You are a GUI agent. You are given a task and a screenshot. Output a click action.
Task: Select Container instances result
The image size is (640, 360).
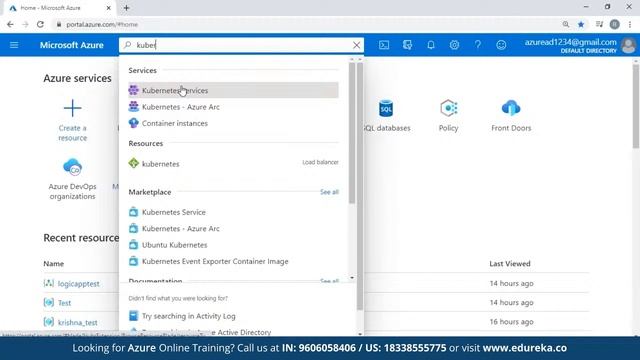click(233, 123)
